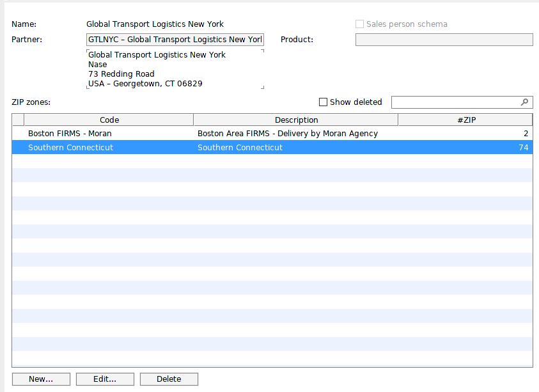Click into the Product field

click(444, 40)
